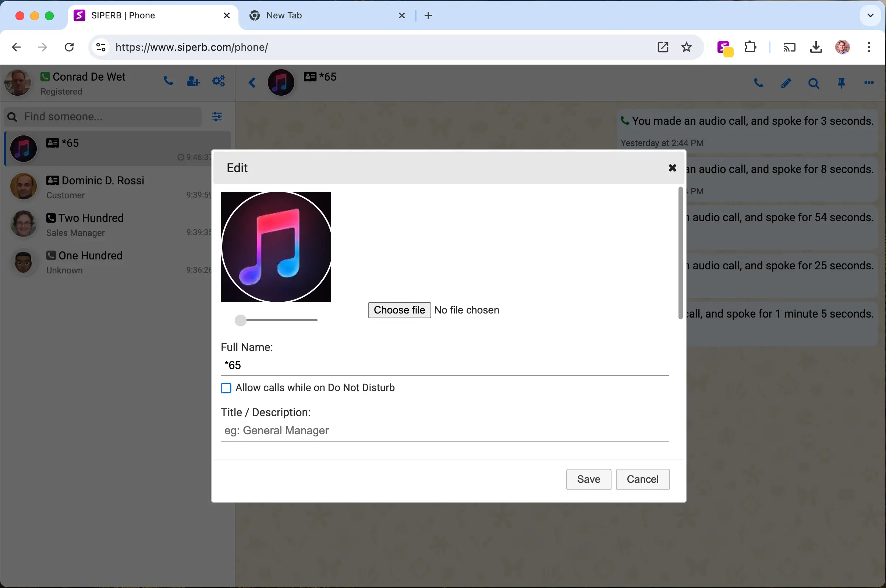Click the Registered status text

point(61,92)
